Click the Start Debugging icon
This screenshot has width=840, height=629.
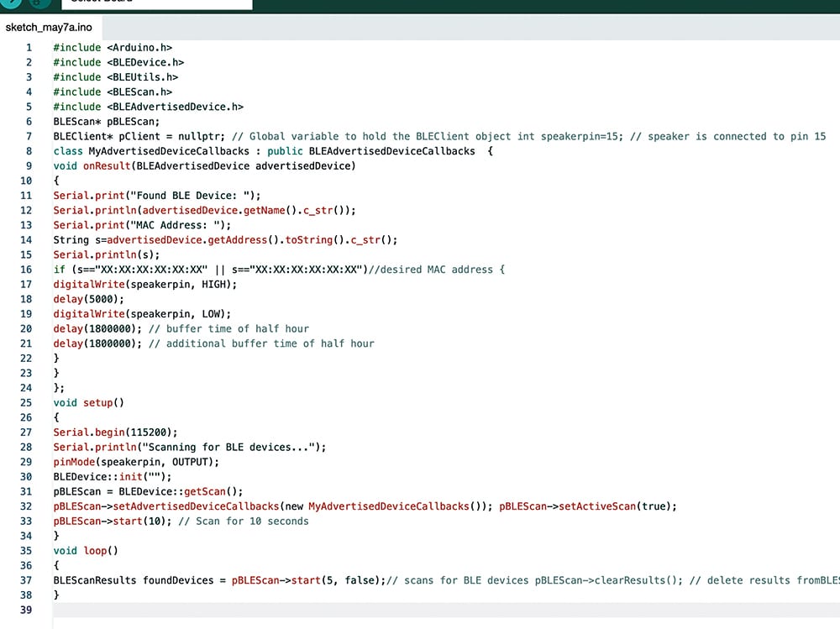[x=37, y=2]
